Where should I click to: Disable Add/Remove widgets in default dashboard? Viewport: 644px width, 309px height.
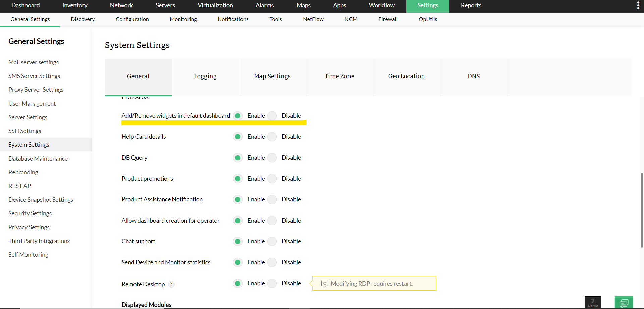pyautogui.click(x=272, y=116)
